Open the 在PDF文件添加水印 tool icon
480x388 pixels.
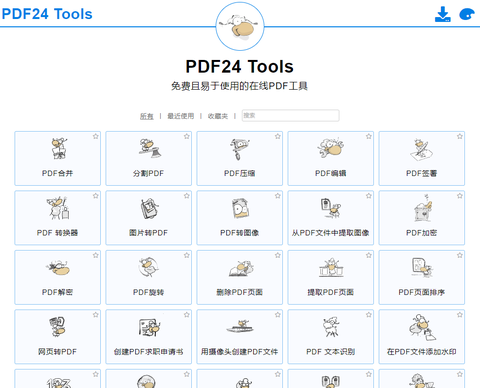(x=422, y=327)
